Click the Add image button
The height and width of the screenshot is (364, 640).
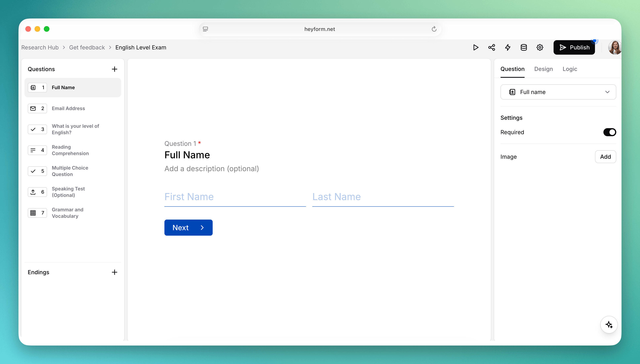[605, 157]
